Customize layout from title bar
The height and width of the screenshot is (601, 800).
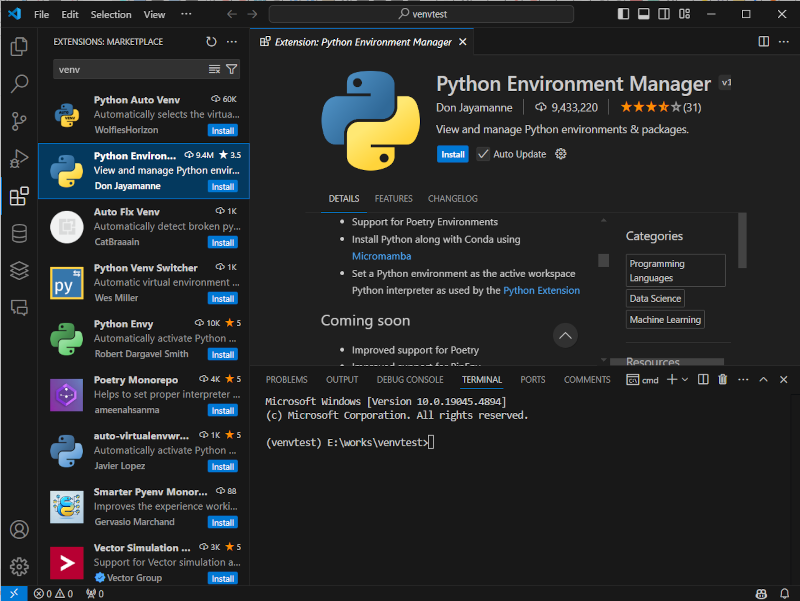(684, 14)
